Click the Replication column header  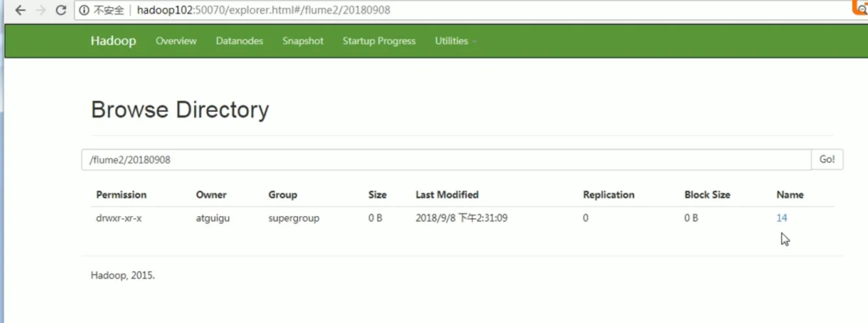pos(608,195)
